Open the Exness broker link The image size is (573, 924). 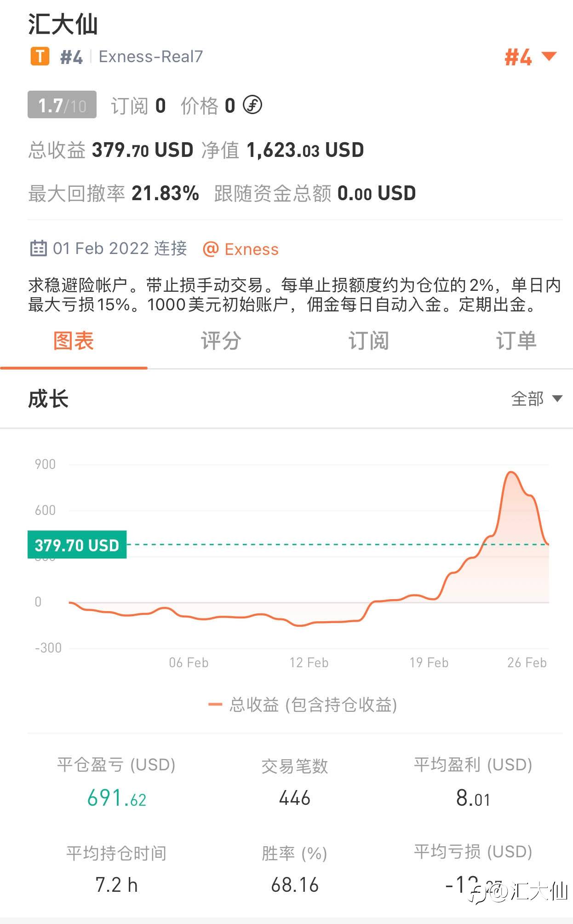[x=251, y=249]
